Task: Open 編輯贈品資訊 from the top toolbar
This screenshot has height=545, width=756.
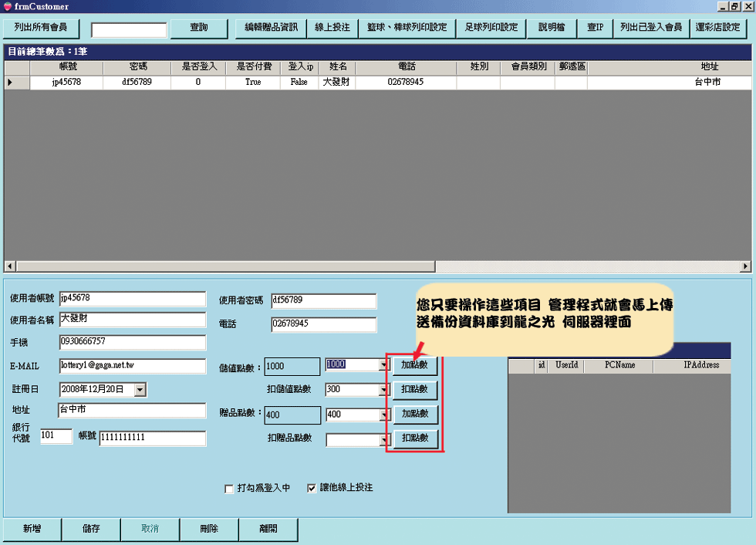Action: 270,28
